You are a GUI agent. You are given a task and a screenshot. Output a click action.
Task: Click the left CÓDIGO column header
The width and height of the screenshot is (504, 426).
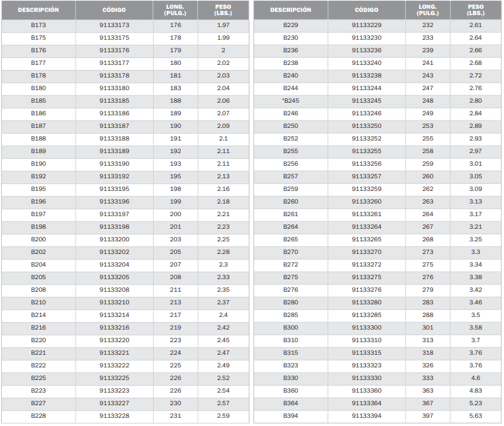(114, 10)
